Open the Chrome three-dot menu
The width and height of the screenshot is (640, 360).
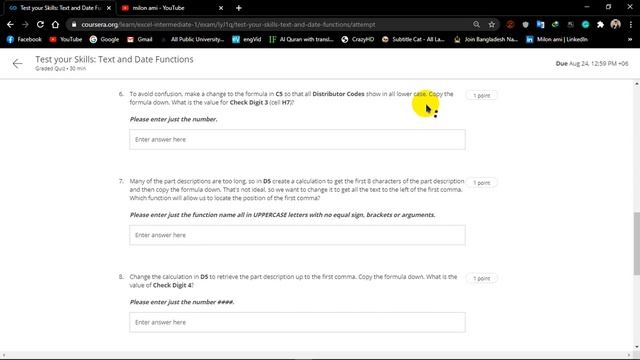[x=631, y=24]
